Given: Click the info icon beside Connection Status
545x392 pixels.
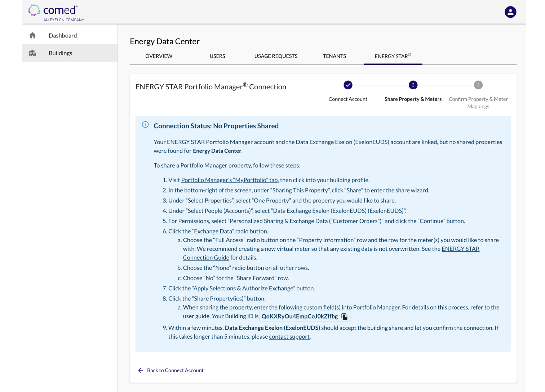Looking at the screenshot, I should pyautogui.click(x=145, y=125).
